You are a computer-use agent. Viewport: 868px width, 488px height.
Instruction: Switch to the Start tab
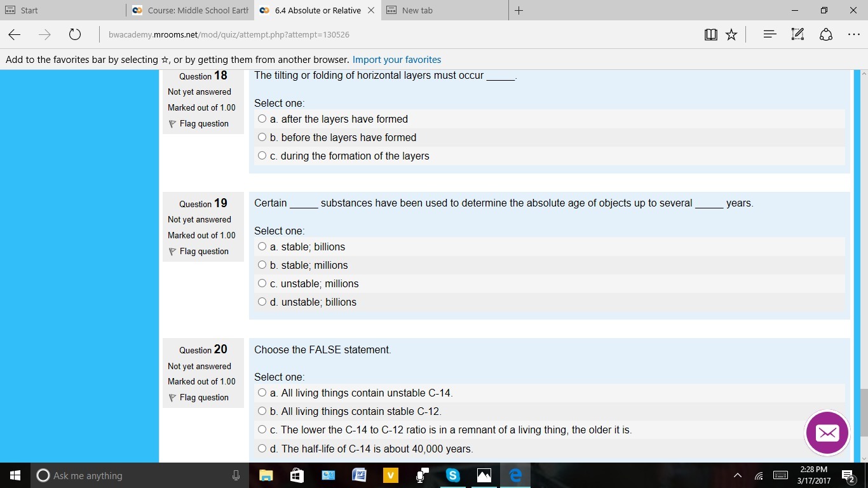pos(63,10)
